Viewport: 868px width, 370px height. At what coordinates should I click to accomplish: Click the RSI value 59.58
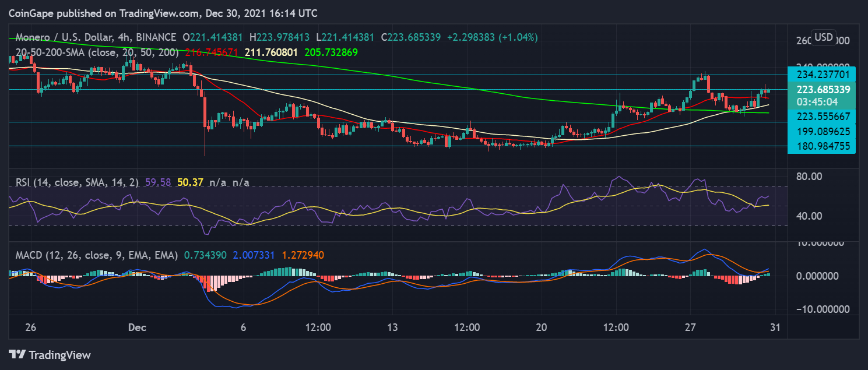[157, 182]
